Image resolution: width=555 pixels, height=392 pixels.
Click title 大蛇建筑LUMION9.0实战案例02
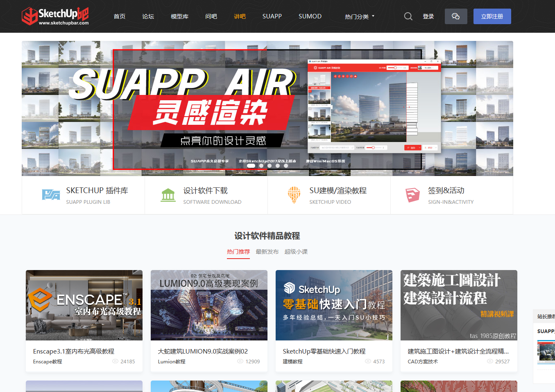pos(203,351)
